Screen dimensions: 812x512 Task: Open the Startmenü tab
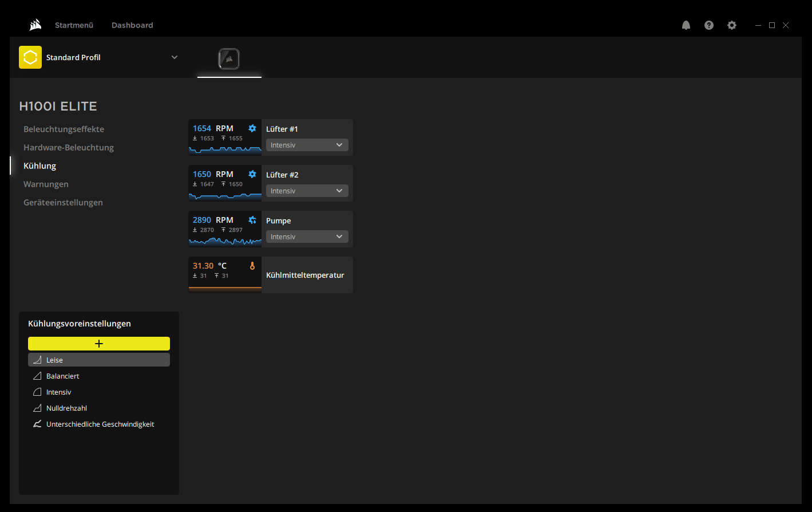coord(74,25)
